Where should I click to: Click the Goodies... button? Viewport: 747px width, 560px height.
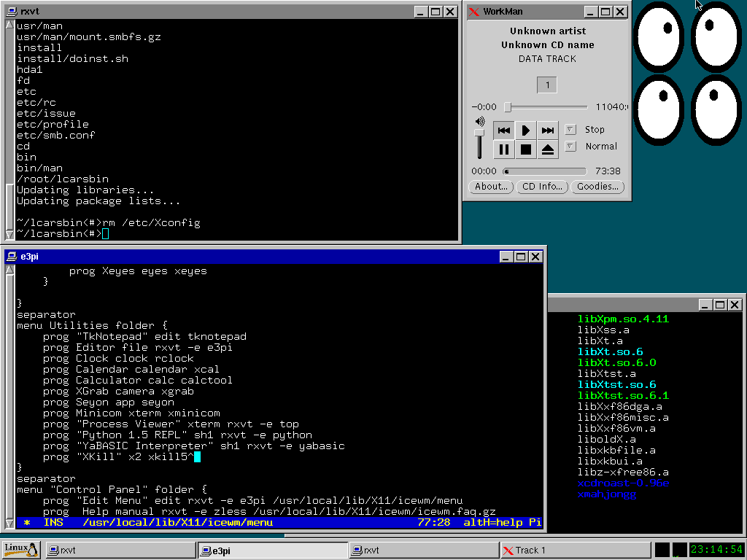pyautogui.click(x=597, y=187)
